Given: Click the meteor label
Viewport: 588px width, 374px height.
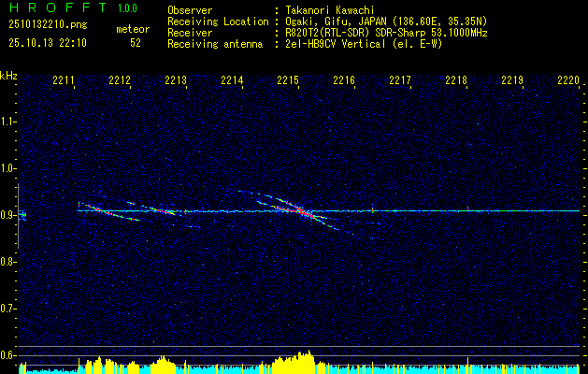Looking at the screenshot, I should (x=133, y=29).
